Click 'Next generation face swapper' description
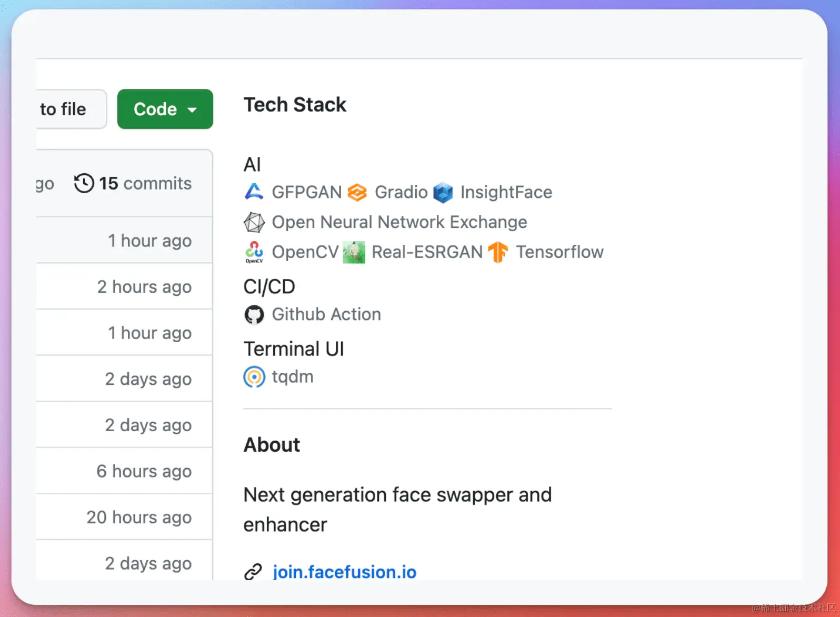840x617 pixels. pyautogui.click(x=397, y=510)
